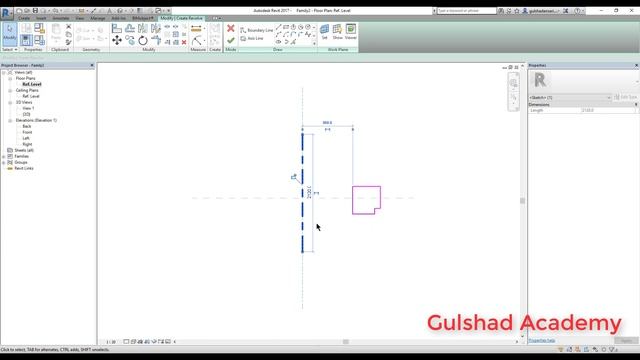Select View 1 under 3D Views
The width and height of the screenshot is (640, 360).
click(x=28, y=109)
